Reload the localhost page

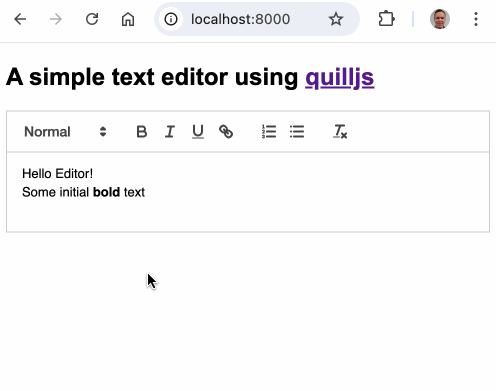pyautogui.click(x=92, y=19)
